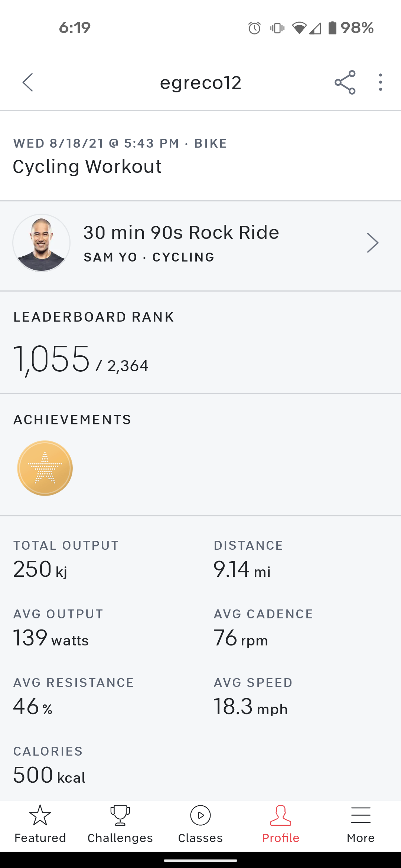This screenshot has height=868, width=401.
Task: Tap the Featured star icon
Action: (x=40, y=815)
